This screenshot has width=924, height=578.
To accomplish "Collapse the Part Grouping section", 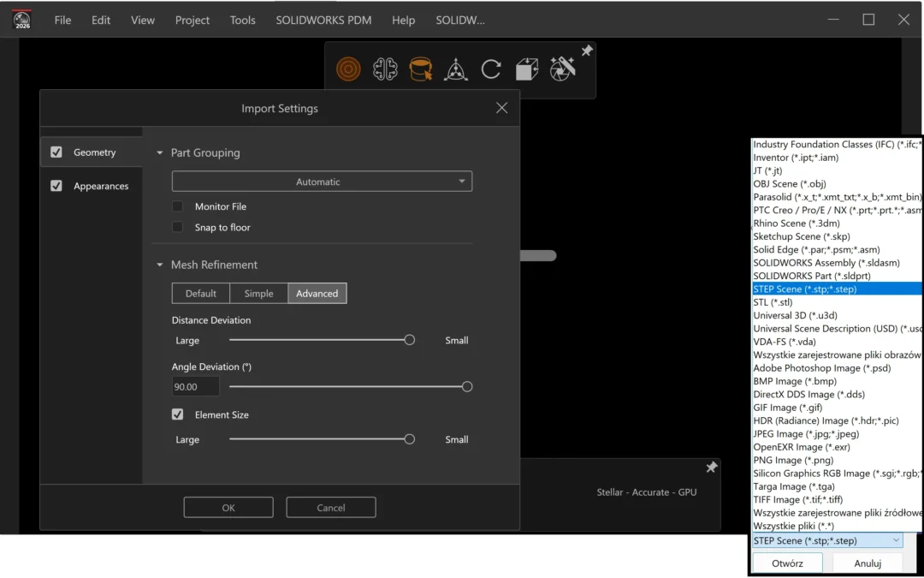I will (x=159, y=152).
